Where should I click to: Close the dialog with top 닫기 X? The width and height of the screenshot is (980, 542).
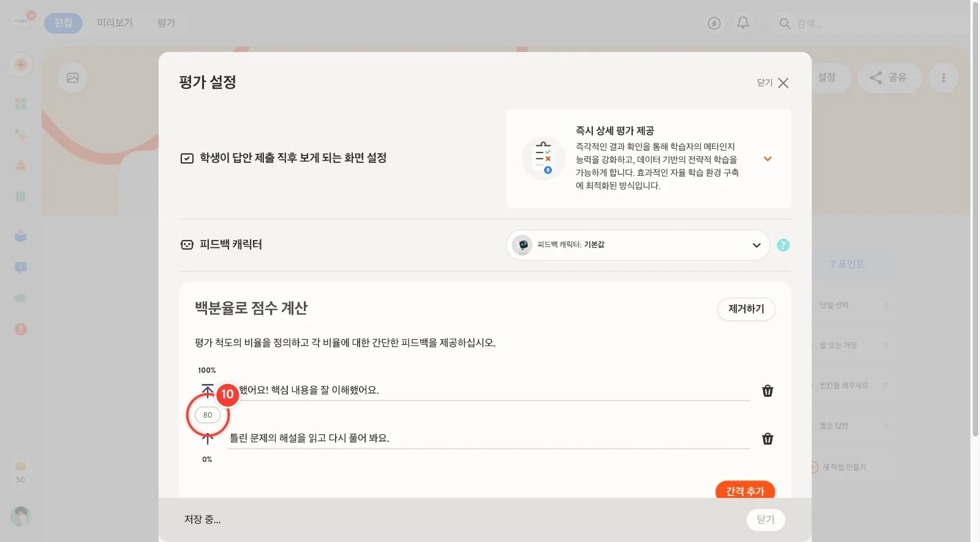pos(773,83)
